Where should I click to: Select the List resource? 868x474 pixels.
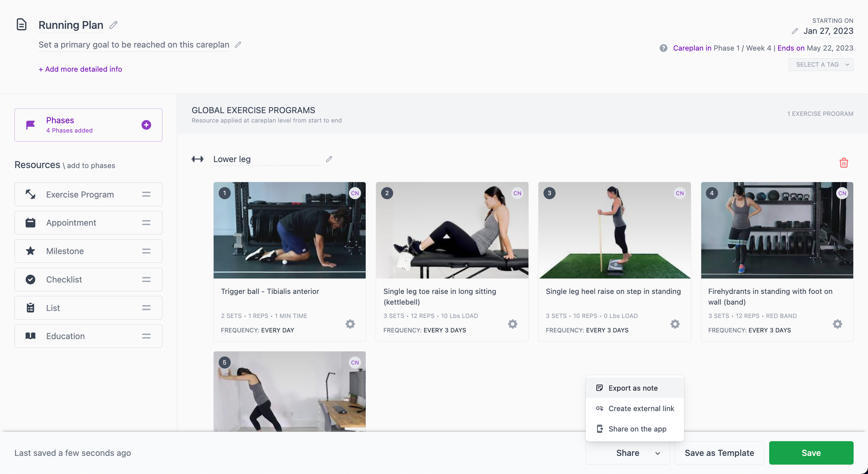click(88, 308)
